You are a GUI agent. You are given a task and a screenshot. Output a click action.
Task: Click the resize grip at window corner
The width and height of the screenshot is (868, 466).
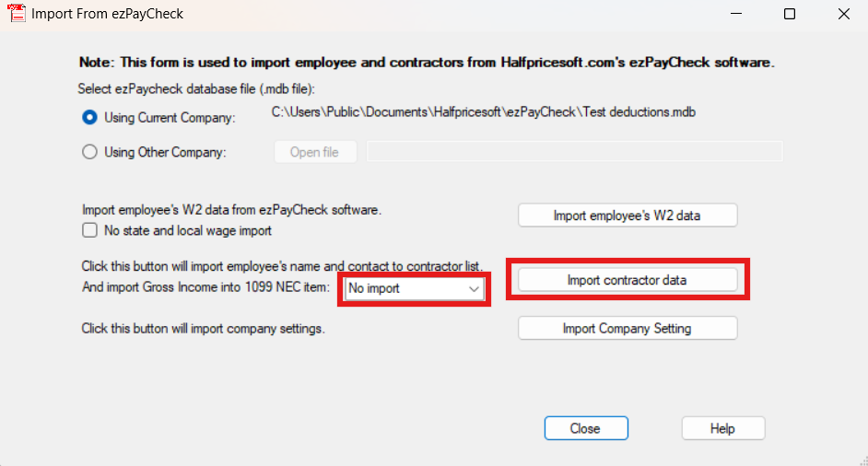coord(862,460)
